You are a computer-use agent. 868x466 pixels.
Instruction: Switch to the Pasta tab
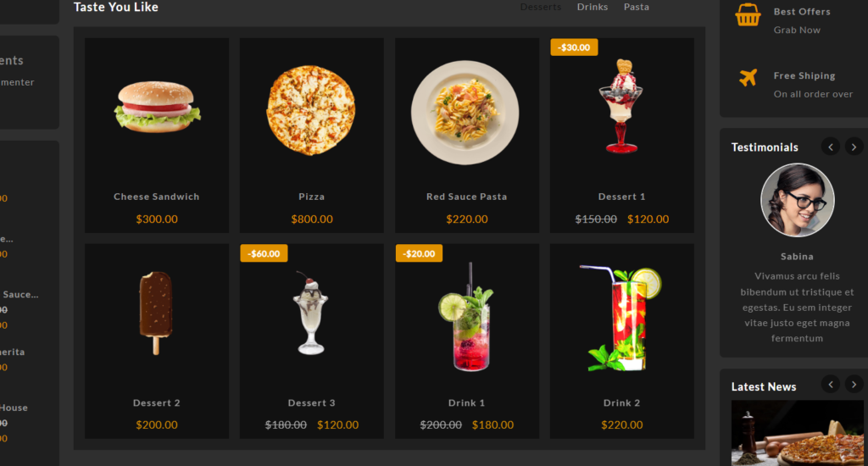pyautogui.click(x=637, y=7)
